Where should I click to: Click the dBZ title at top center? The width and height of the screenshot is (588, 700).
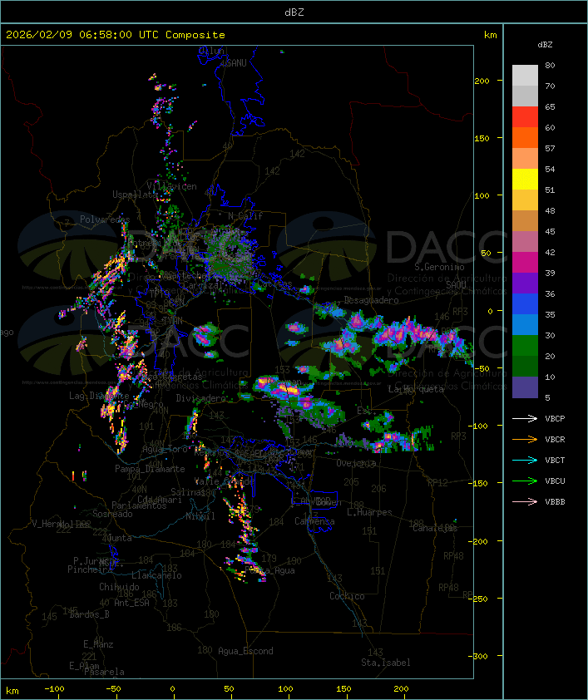[x=294, y=12]
